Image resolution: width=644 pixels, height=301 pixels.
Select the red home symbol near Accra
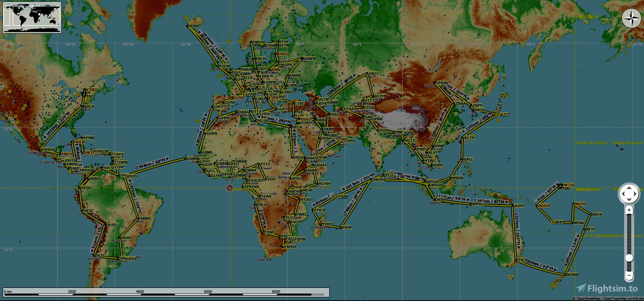pyautogui.click(x=230, y=188)
